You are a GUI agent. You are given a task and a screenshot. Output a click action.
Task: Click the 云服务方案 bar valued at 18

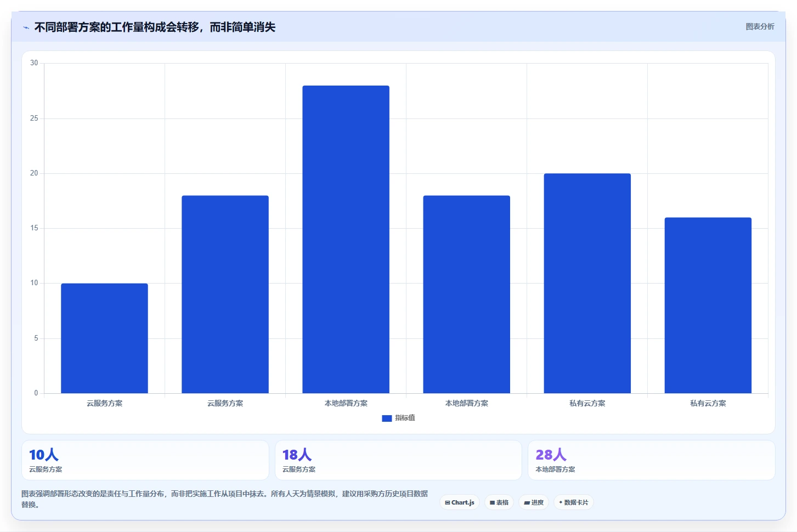coord(225,295)
